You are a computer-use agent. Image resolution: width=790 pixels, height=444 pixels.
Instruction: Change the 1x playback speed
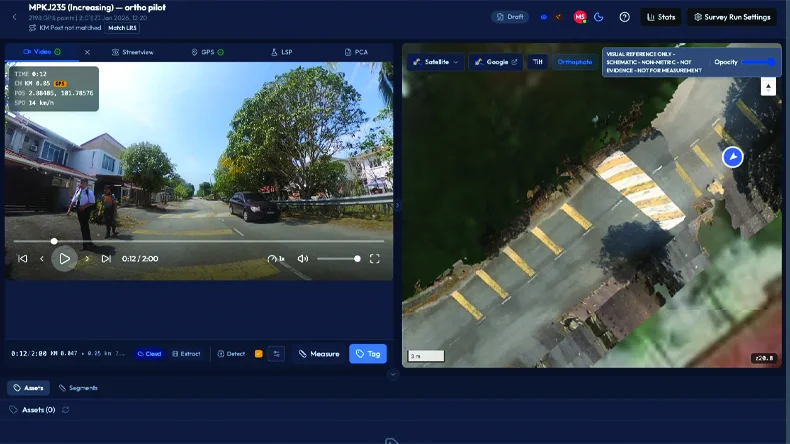[x=276, y=259]
